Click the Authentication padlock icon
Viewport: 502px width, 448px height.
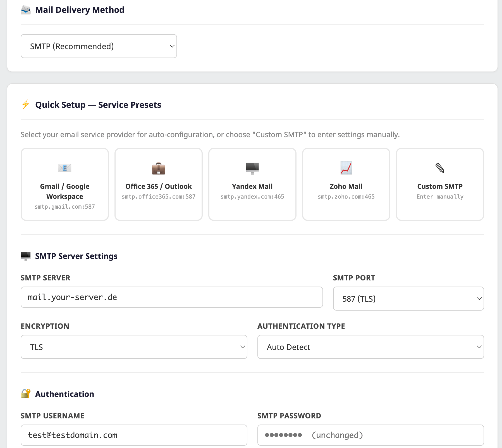[x=25, y=394]
